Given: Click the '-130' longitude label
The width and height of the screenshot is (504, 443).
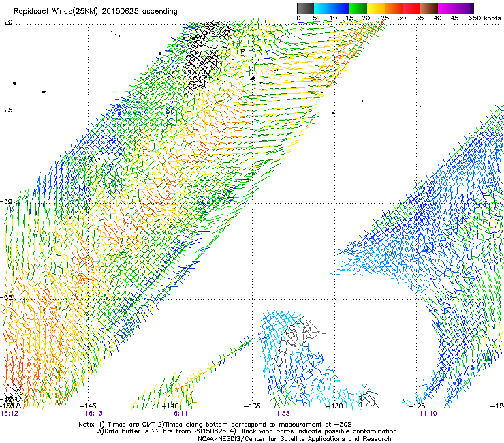Looking at the screenshot, I should coord(334,406).
